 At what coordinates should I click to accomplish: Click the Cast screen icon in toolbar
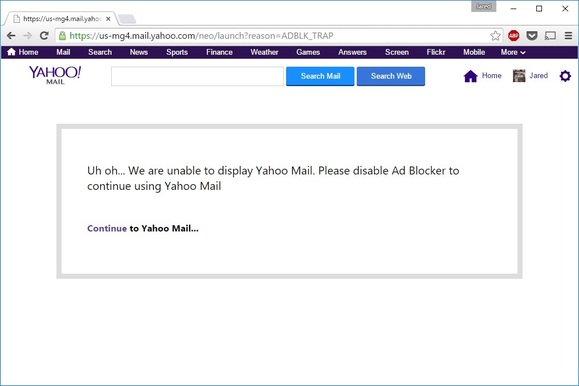point(550,35)
